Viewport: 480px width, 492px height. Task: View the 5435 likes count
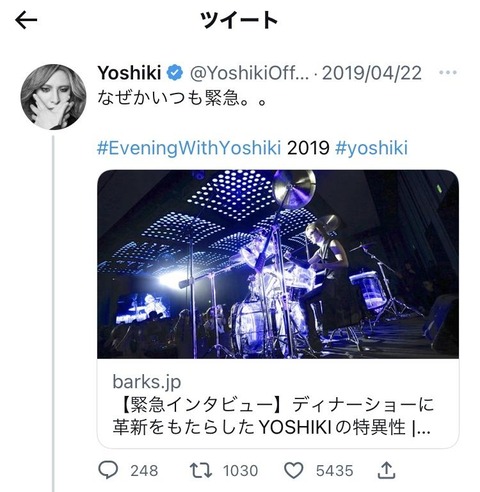[x=334, y=471]
